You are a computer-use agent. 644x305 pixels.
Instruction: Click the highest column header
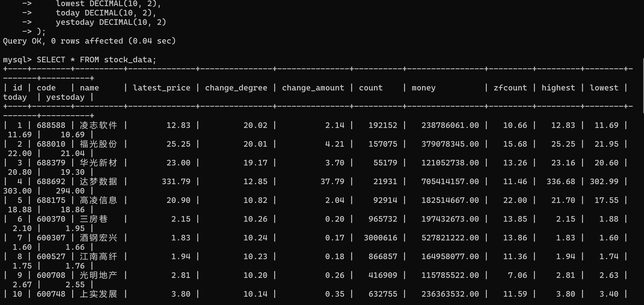tap(558, 88)
